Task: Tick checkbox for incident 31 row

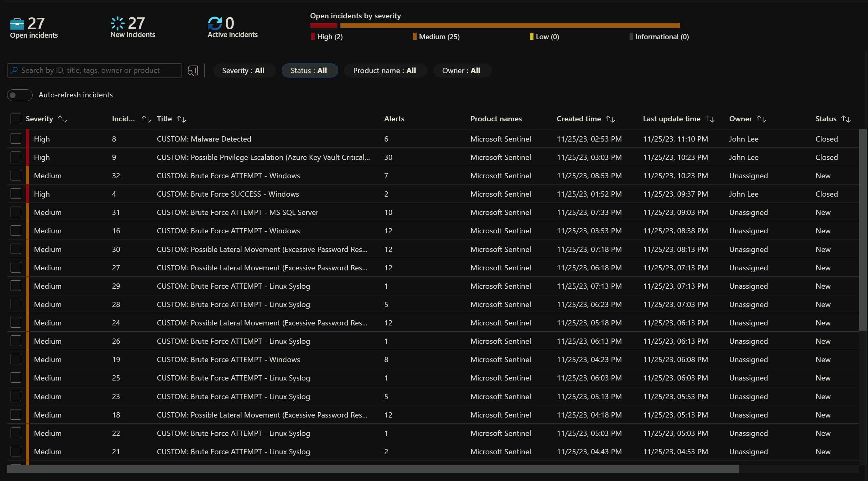Action: 16,212
